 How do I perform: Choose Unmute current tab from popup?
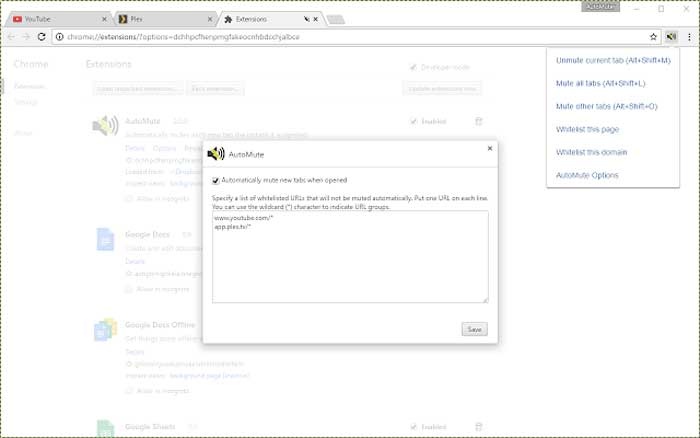tap(613, 60)
